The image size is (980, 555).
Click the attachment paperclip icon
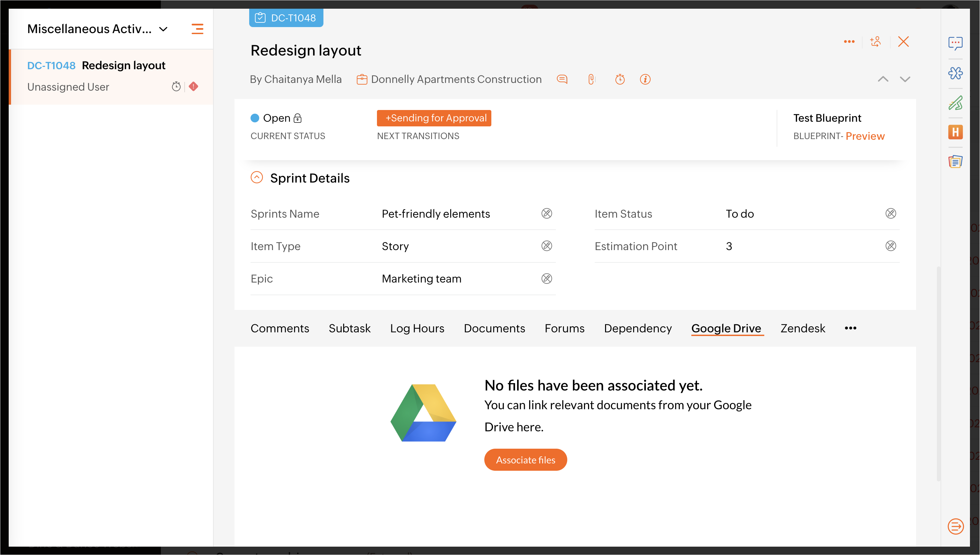(591, 79)
